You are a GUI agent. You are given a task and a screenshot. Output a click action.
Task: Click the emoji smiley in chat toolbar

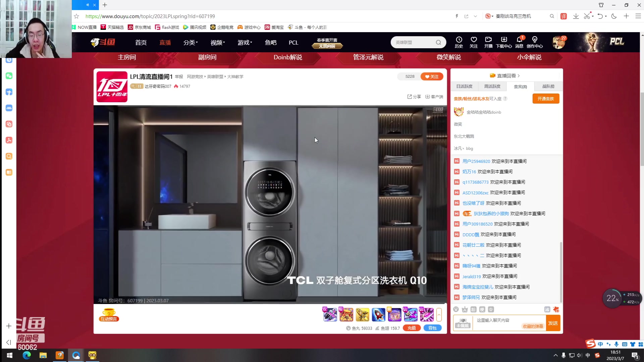click(x=456, y=309)
